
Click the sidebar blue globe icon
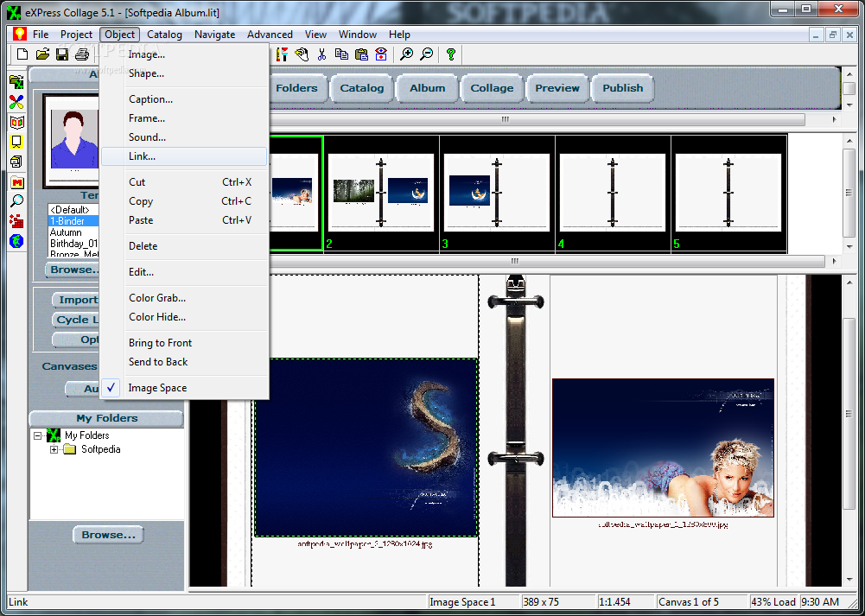(x=17, y=241)
